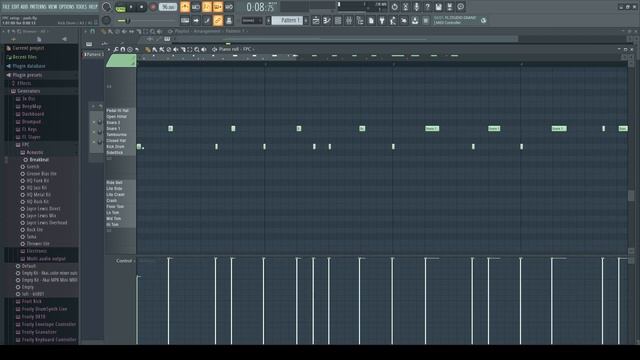Click the tempo tapper icon
Viewport: 640px width, 360px height.
[393, 20]
